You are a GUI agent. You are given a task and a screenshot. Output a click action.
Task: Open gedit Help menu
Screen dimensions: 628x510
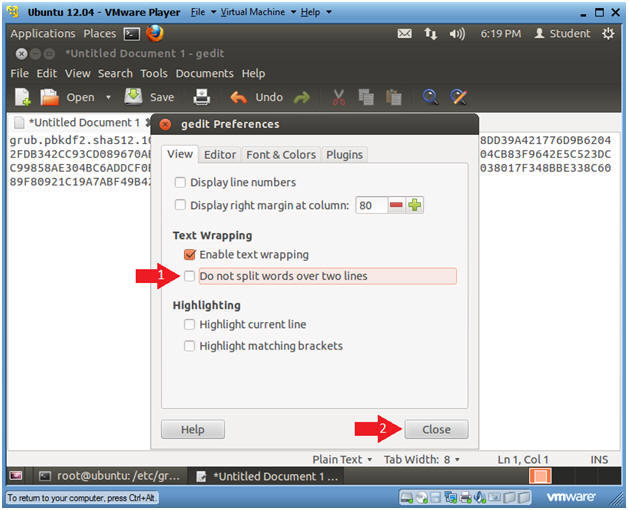(x=253, y=73)
